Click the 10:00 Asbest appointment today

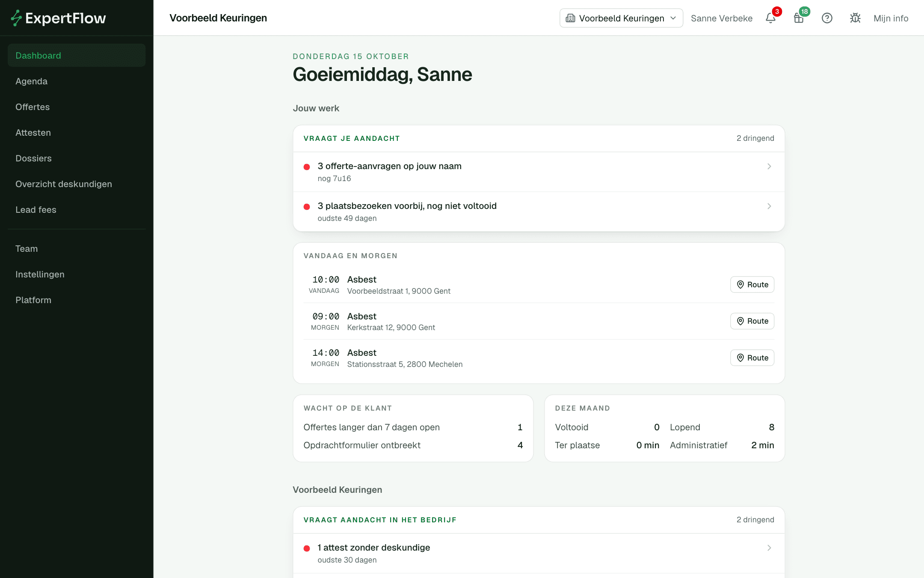point(539,285)
